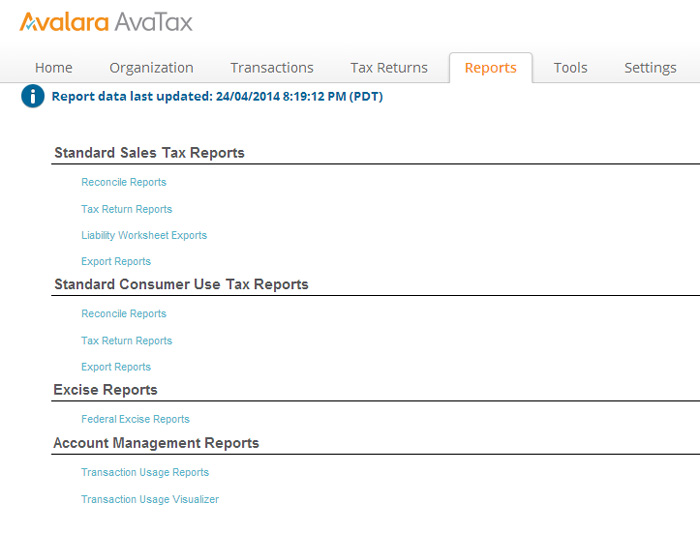700x533 pixels.
Task: Launch the Transaction Usage Visualizer
Action: tap(150, 499)
